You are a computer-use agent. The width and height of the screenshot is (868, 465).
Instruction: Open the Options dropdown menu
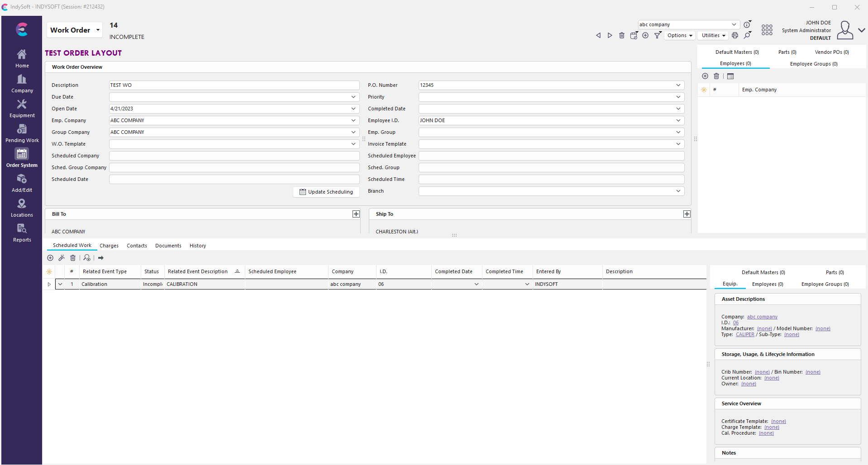[x=679, y=35]
